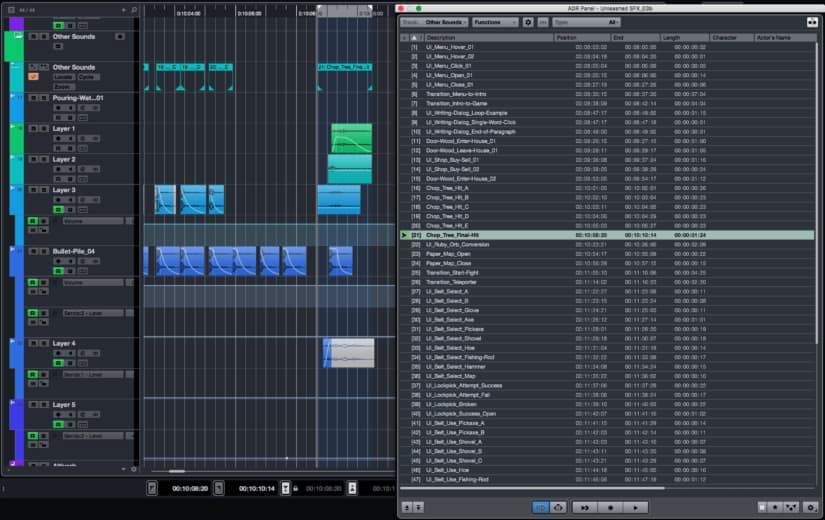Mute the Layer 1 track

tap(34, 128)
